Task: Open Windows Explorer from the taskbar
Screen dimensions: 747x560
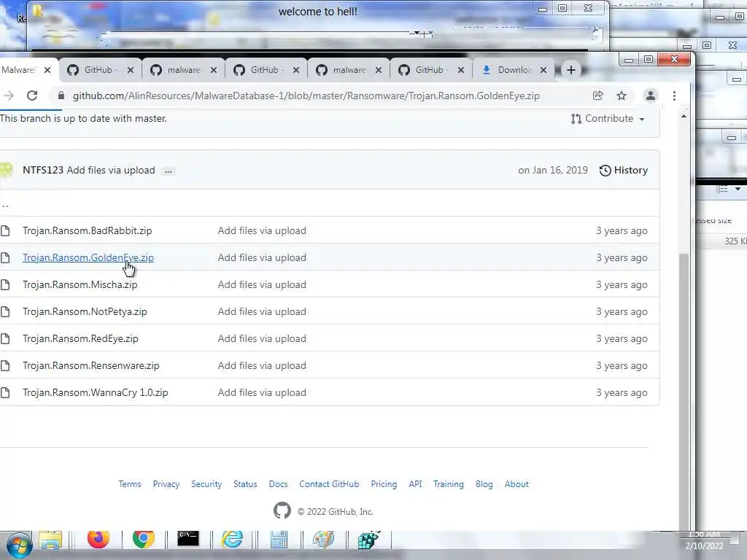Action: point(50,540)
